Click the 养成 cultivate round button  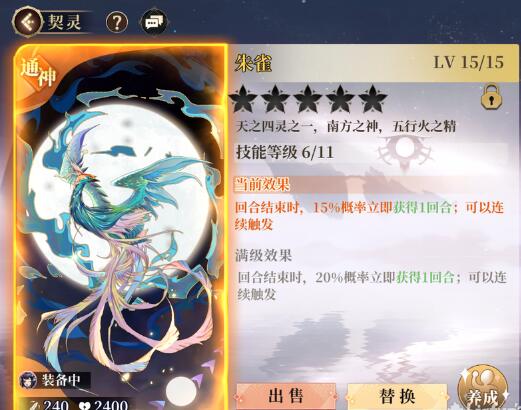(x=484, y=389)
